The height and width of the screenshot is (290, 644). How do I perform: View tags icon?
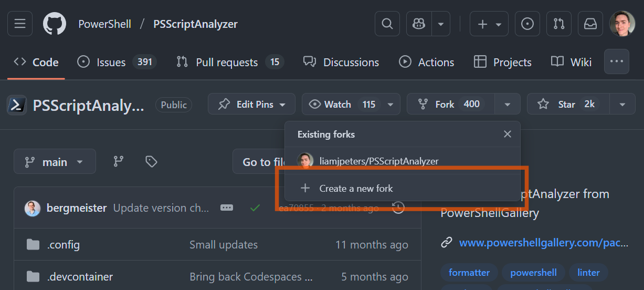click(152, 162)
